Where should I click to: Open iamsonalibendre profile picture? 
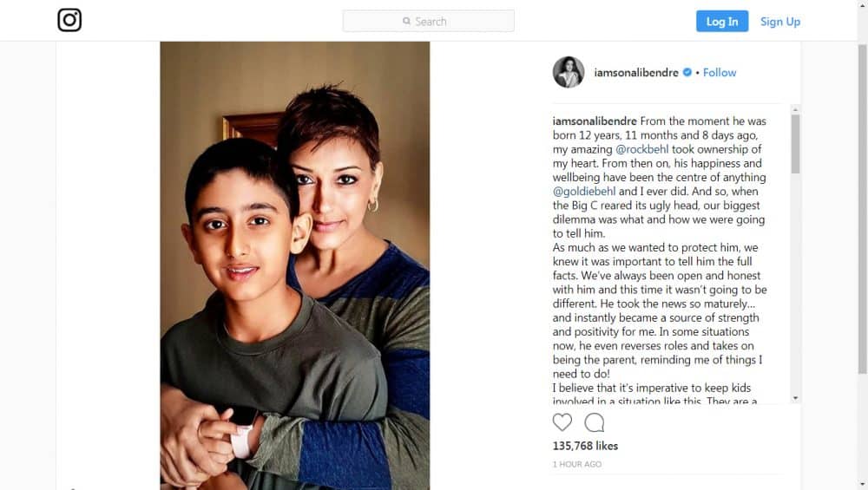pos(569,72)
